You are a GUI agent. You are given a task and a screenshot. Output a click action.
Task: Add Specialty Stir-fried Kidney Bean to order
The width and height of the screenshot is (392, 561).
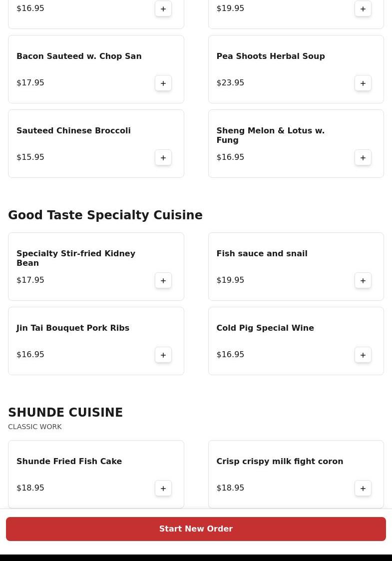163,280
